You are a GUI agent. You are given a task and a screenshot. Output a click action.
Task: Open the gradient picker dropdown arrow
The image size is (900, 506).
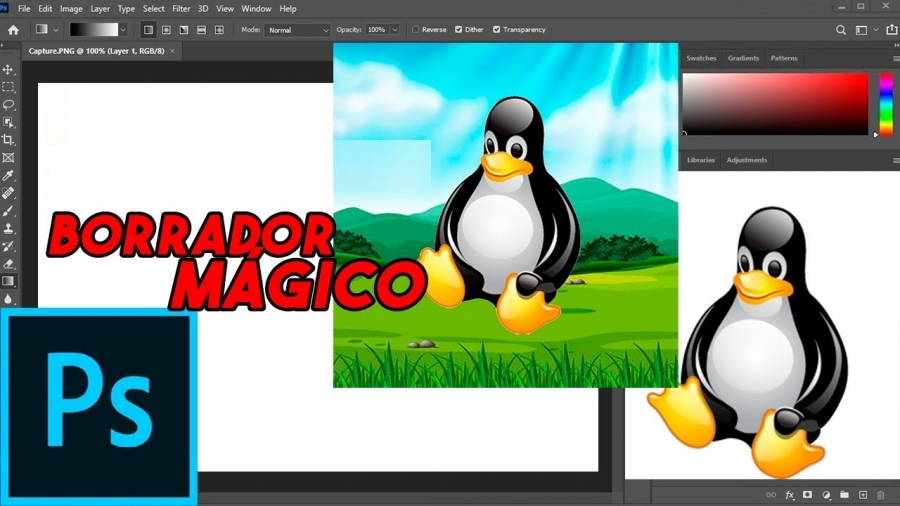click(x=123, y=30)
